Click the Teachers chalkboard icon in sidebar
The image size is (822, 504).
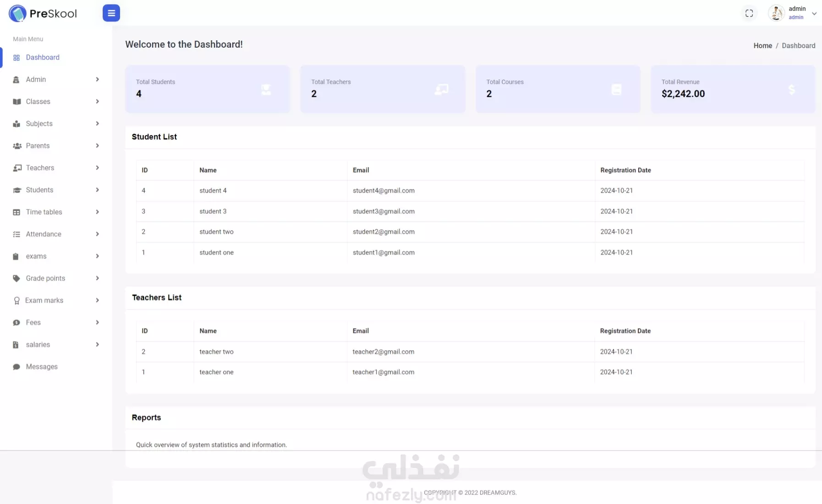[17, 168]
